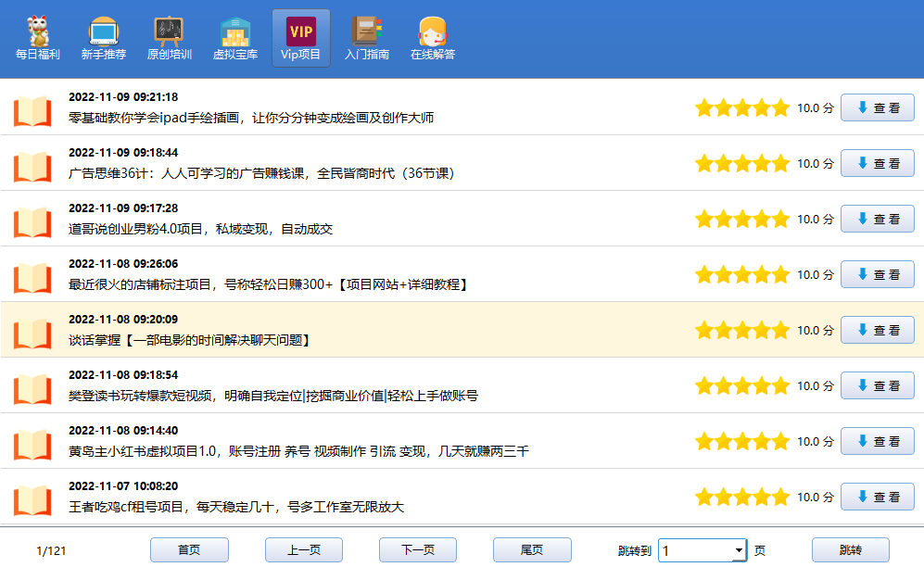This screenshot has height=567, width=924.
Task: Click timestamp 2022-11-09 09:21:18
Action: [x=123, y=97]
